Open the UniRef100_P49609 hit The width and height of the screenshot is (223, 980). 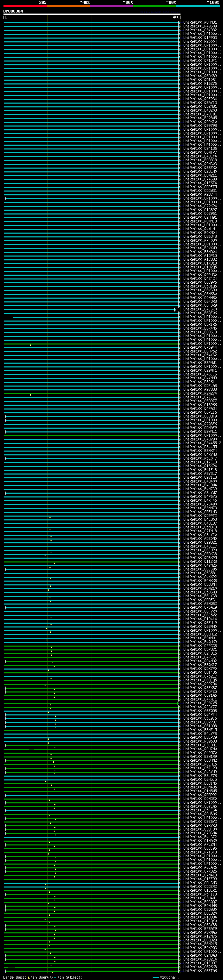point(200,26)
